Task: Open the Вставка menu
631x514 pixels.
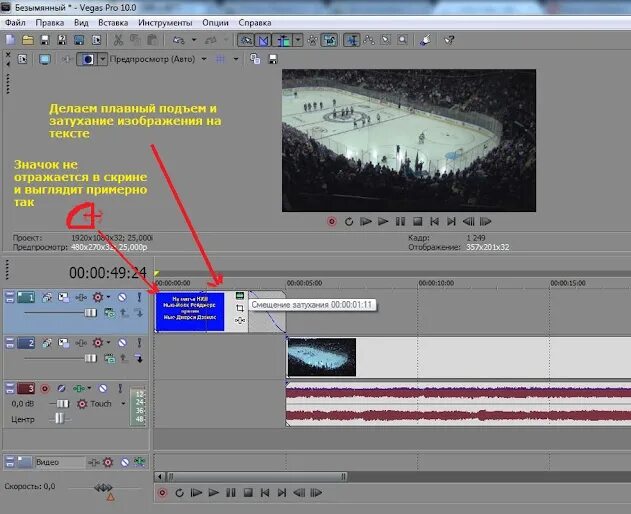Action: click(113, 23)
